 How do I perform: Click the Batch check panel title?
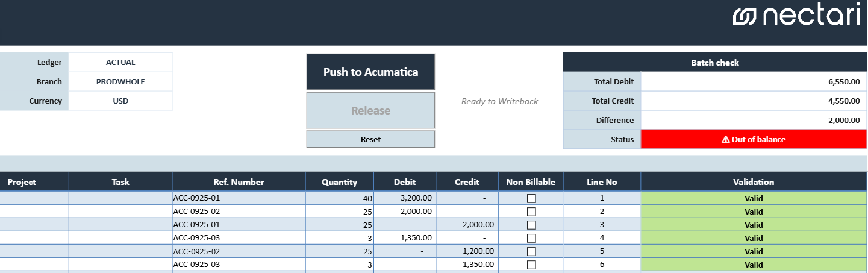click(x=715, y=62)
